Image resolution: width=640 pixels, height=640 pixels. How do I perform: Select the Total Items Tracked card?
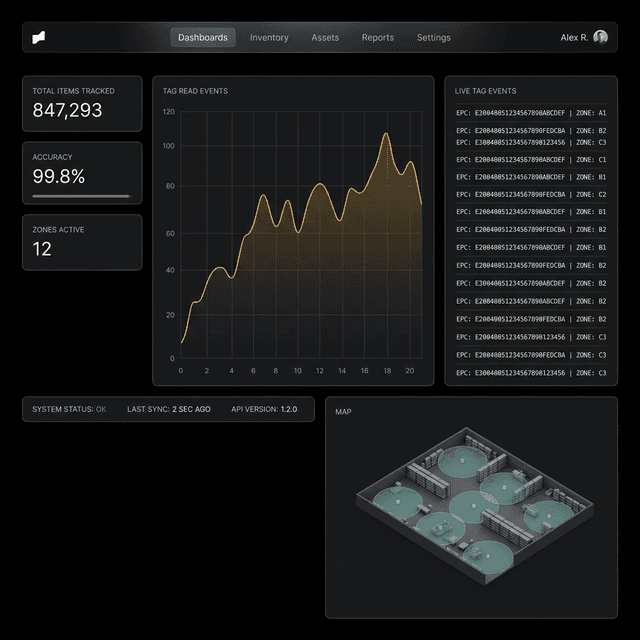[82, 103]
